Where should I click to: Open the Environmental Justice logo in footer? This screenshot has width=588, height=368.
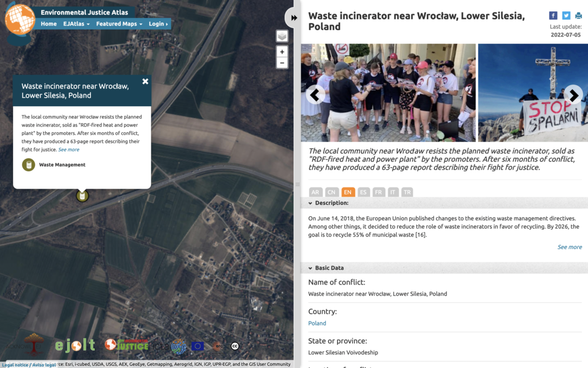[x=126, y=345]
